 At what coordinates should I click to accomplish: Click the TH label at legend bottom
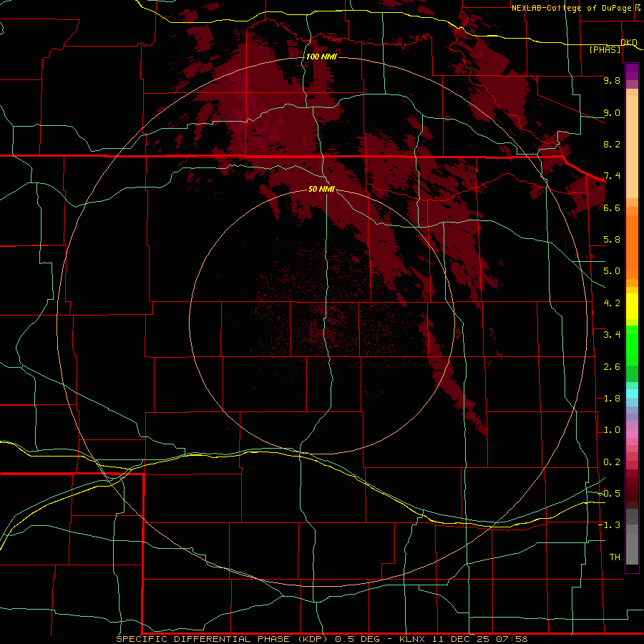[615, 557]
